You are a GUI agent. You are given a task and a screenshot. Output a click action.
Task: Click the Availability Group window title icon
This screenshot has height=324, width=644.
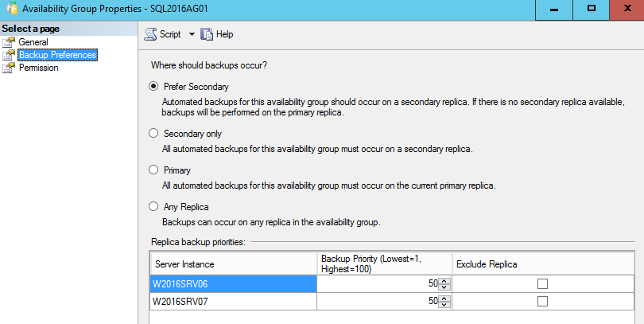point(12,10)
